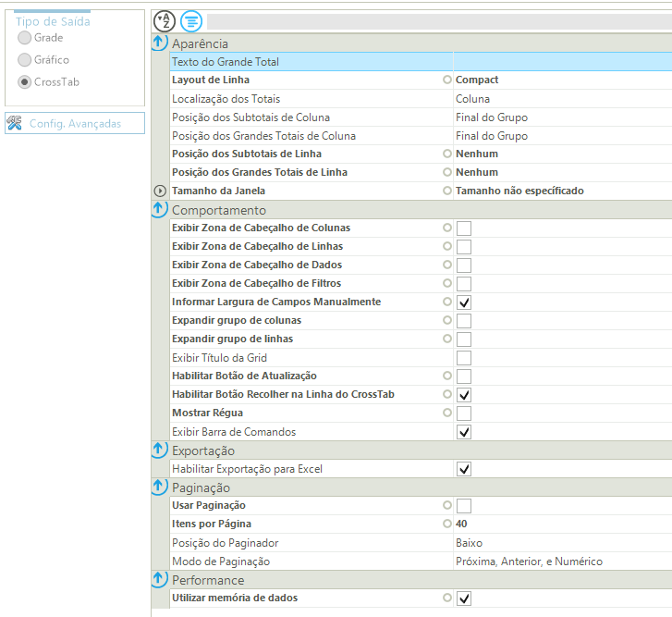Uncheck Informar Largura de Campos Manualmente

[x=464, y=302]
